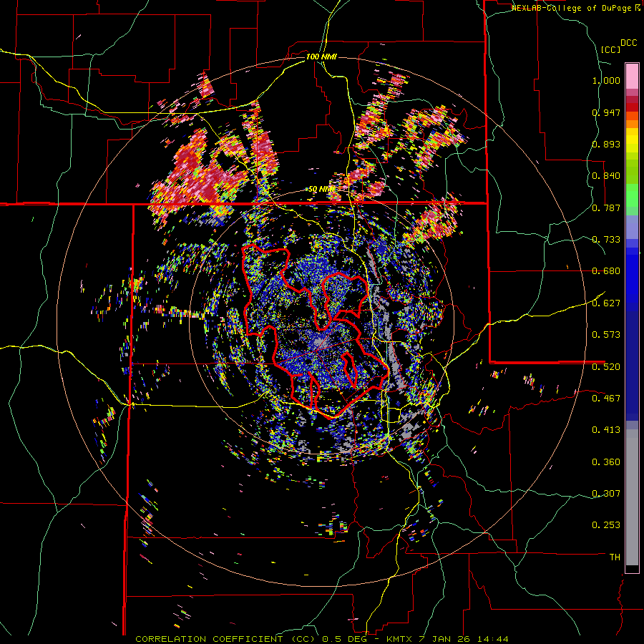Viewport: 644px width, 644px height.
Task: Click the 0.627 value on the color scale
Action: coord(606,303)
